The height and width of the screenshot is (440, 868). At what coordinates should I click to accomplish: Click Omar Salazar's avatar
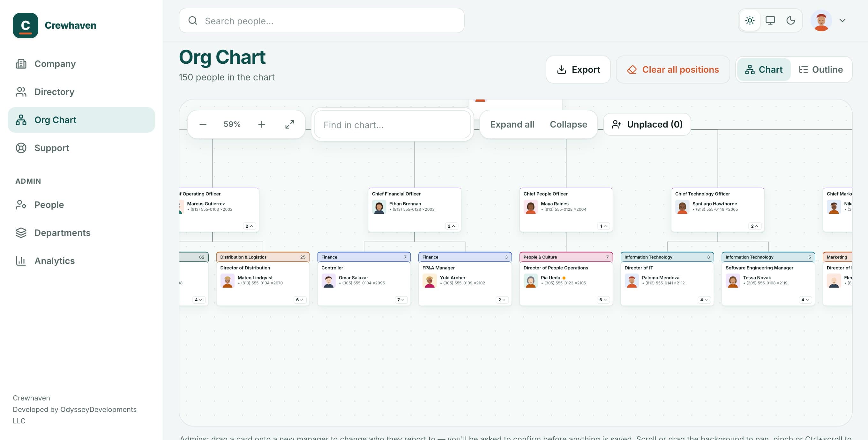[x=328, y=281]
